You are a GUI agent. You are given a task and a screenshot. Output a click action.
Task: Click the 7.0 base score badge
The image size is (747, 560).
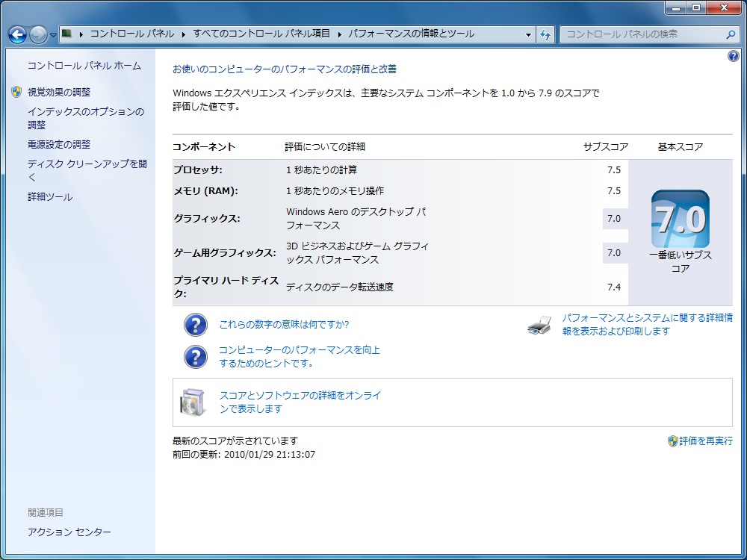[x=681, y=219]
